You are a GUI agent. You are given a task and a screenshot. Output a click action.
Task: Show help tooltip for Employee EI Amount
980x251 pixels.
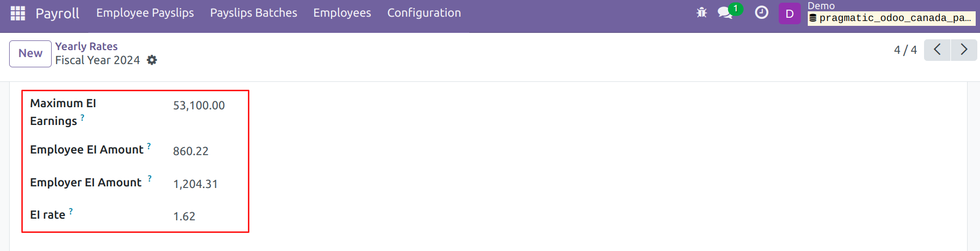coord(149,146)
